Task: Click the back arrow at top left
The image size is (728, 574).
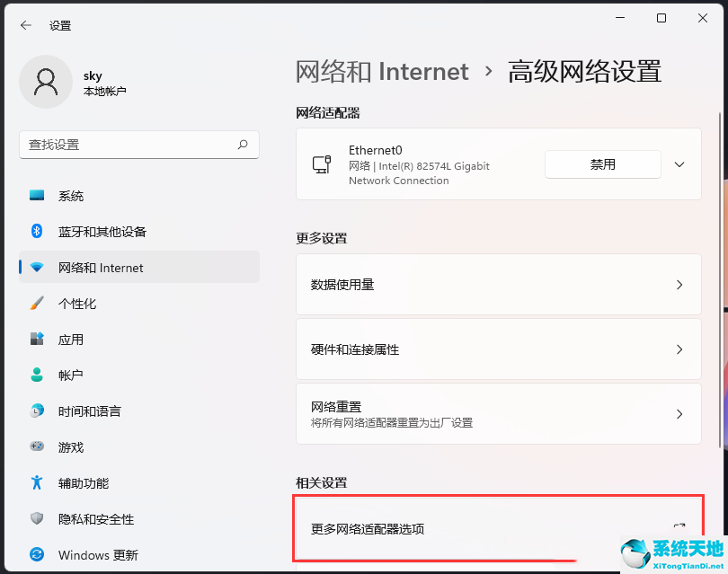Action: (25, 25)
